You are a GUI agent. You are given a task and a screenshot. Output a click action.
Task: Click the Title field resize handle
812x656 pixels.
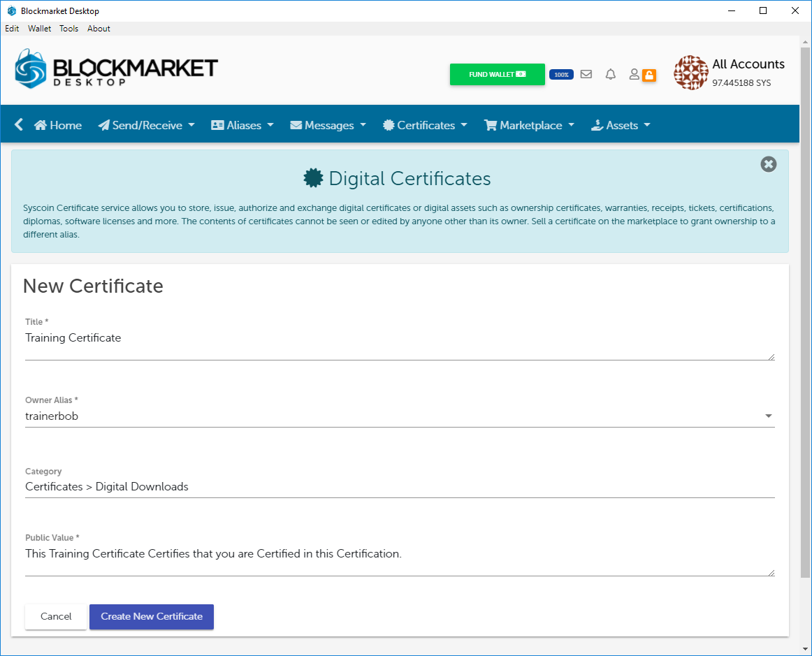tap(771, 357)
